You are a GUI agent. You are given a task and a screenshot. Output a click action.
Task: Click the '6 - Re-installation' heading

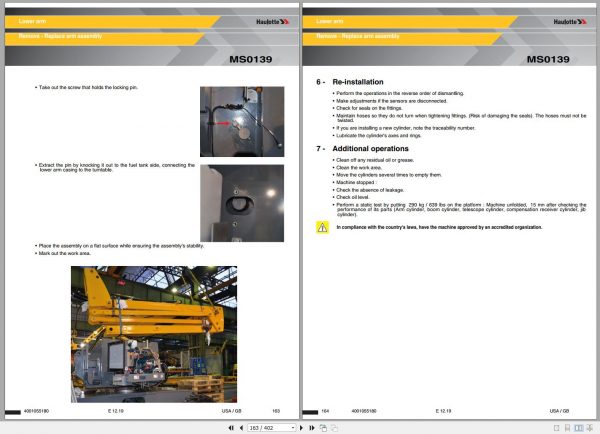pos(350,82)
